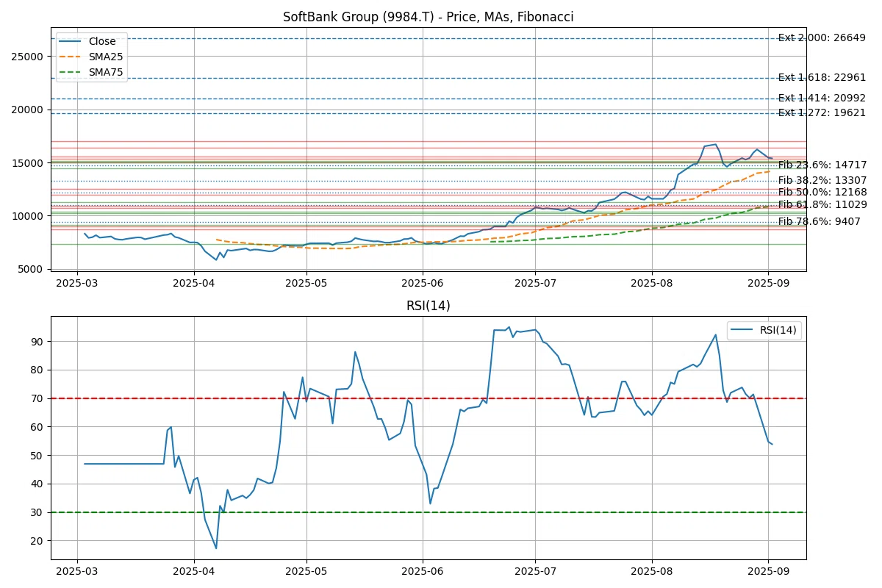Click the 2025-07 x-axis label on price chart
The width and height of the screenshot is (882, 588).
click(x=535, y=283)
